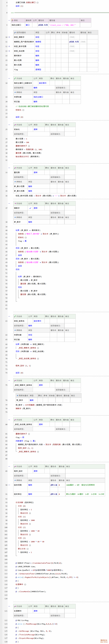109x644 pixels.
Task: Expand the plus beside 标签_数字范围
Action: click(x=9, y=46)
